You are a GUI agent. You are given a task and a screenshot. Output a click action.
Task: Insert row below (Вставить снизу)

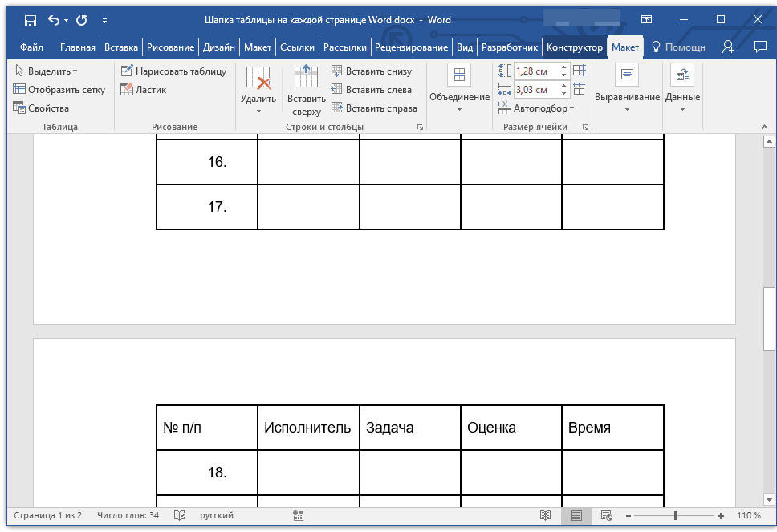tap(371, 71)
